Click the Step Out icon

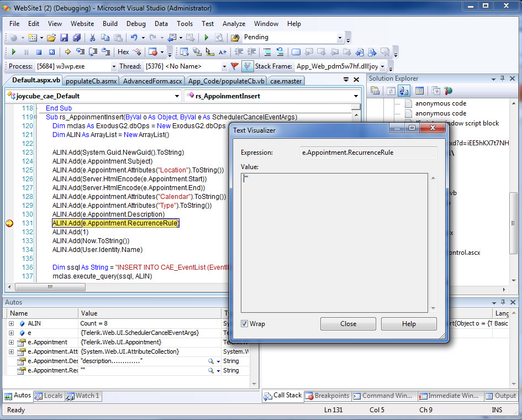click(x=106, y=51)
